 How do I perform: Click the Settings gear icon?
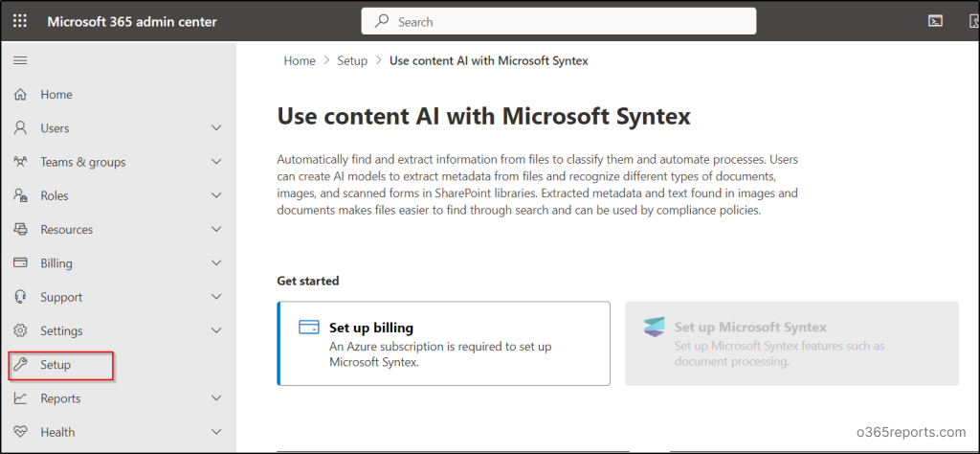click(x=21, y=330)
